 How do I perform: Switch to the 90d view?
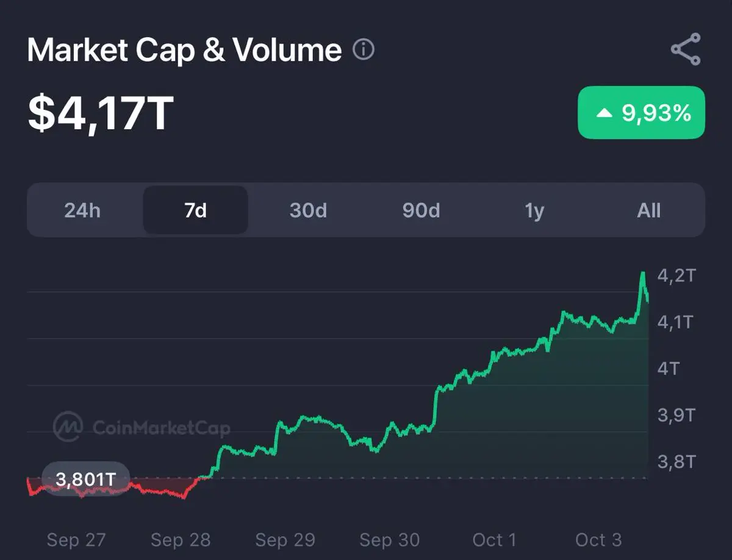click(421, 210)
